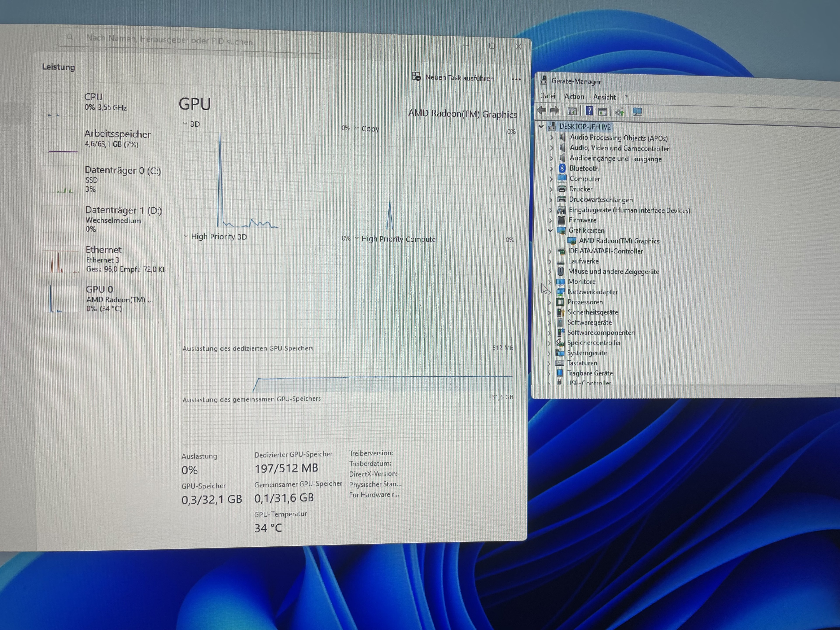Expand the Netzwerkadapter category
This screenshot has width=840, height=630.
549,292
